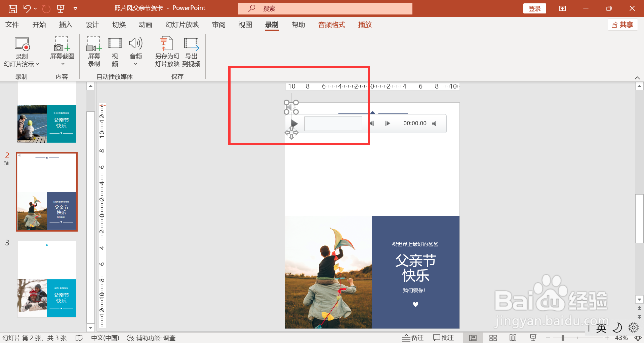Click 中文(中国) language in the status bar
644x343 pixels.
tap(105, 338)
